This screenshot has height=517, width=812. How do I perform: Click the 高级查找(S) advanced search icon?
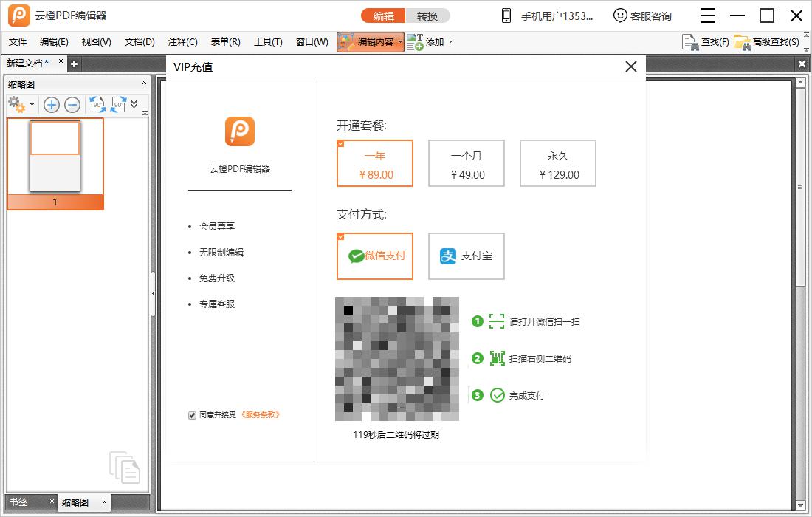(742, 43)
